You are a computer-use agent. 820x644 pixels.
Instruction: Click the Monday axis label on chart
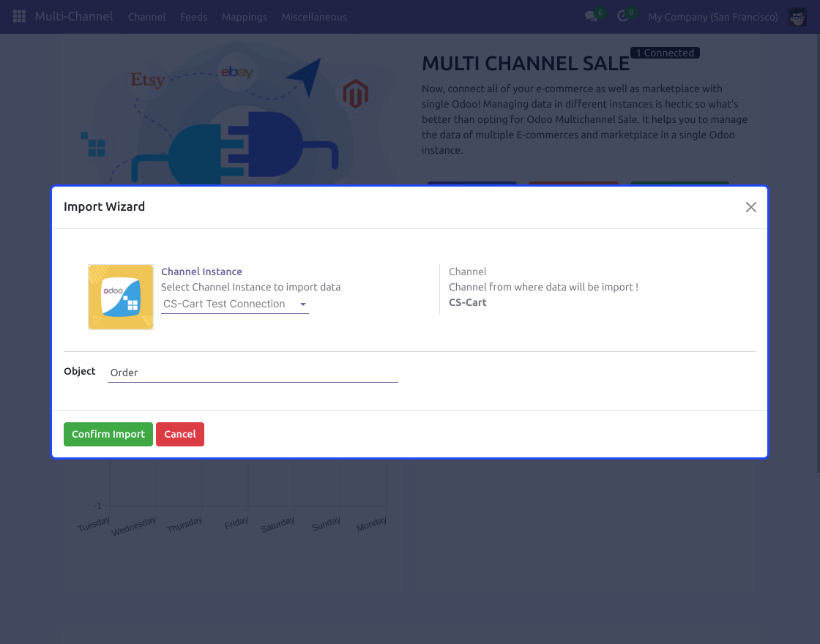coord(372,524)
